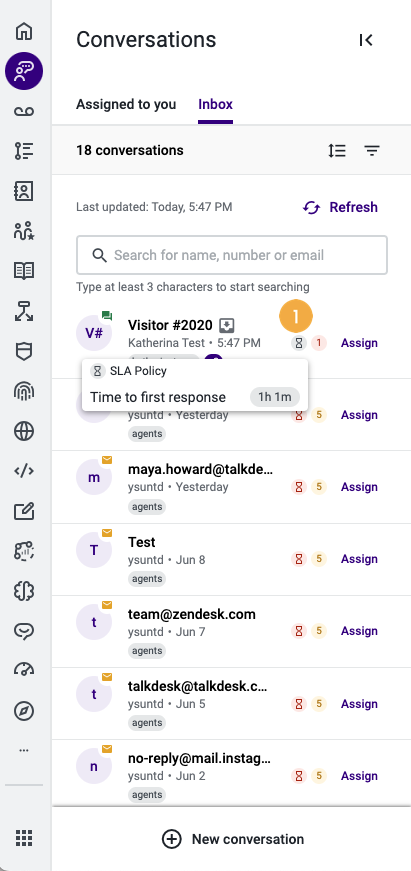Start a New conversation
This screenshot has height=871, width=411.
click(233, 839)
